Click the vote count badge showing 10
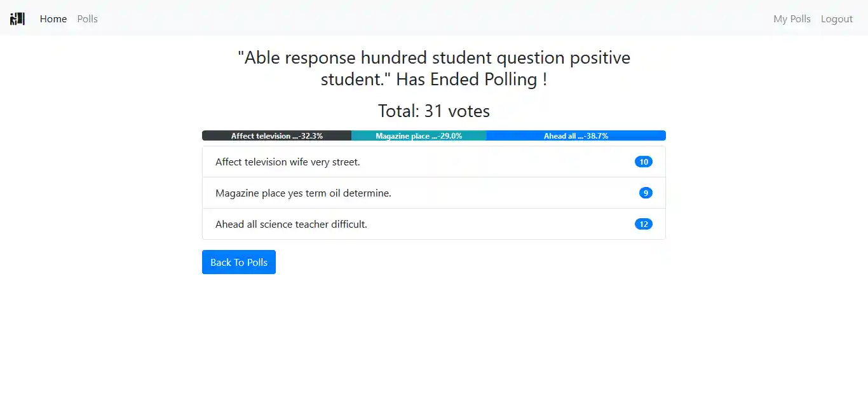The height and width of the screenshot is (402, 868). coord(643,162)
